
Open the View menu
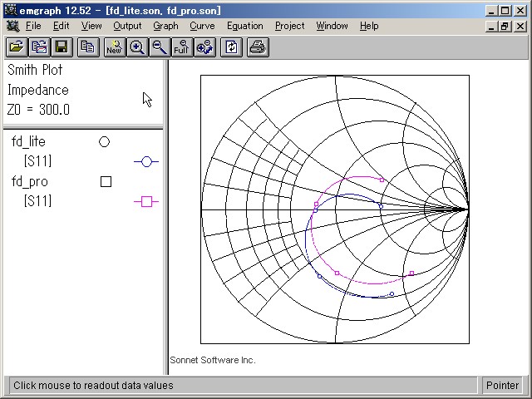(x=91, y=26)
